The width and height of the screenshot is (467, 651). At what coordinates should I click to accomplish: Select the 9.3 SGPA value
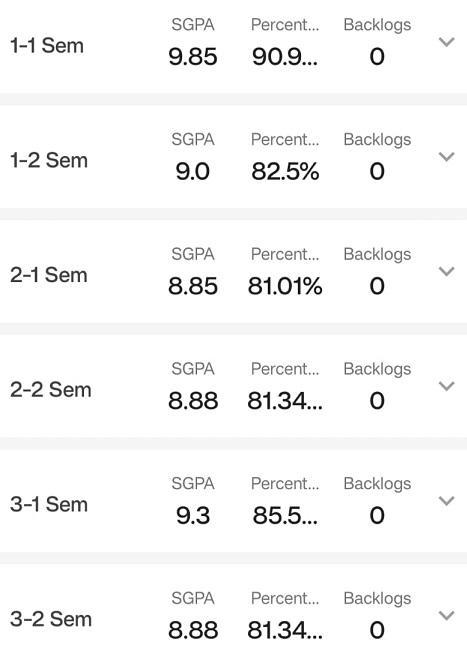(193, 515)
